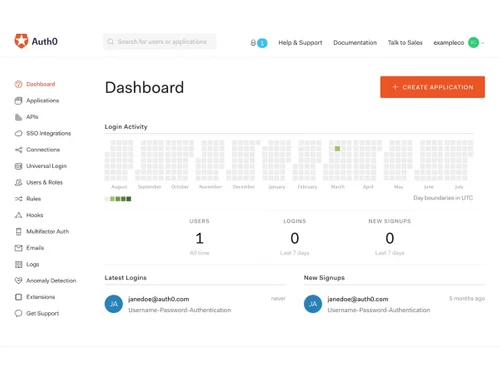Click the APIs icon in sidebar

click(x=18, y=117)
